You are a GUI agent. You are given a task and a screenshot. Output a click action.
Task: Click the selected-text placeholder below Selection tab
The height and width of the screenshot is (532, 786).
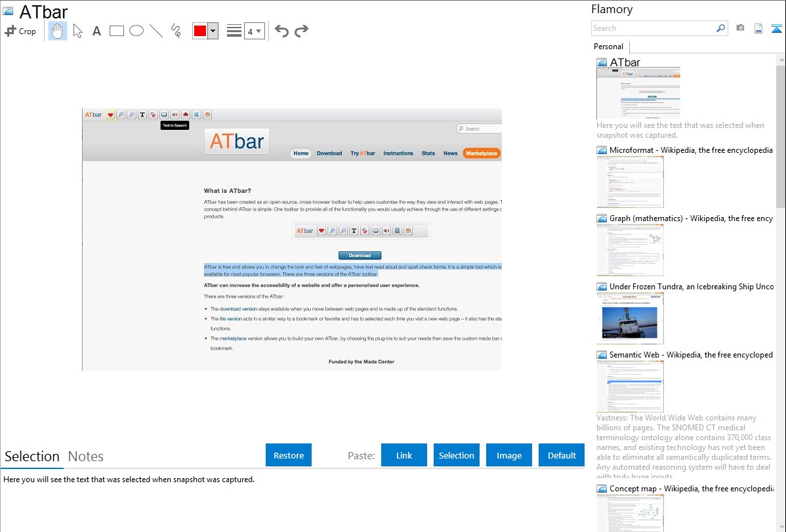pos(129,480)
